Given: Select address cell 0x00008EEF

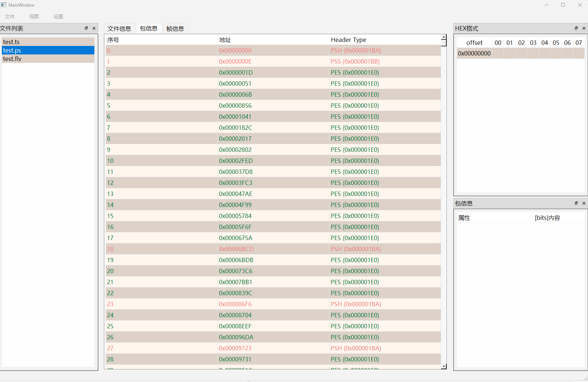Looking at the screenshot, I should tap(273, 326).
